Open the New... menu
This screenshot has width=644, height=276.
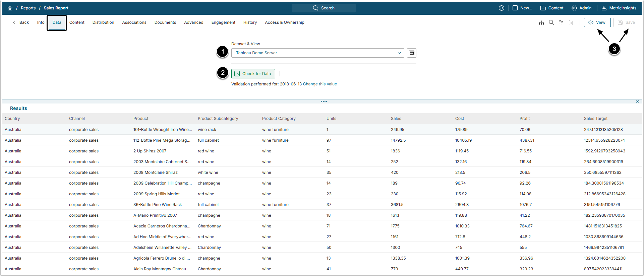(522, 8)
